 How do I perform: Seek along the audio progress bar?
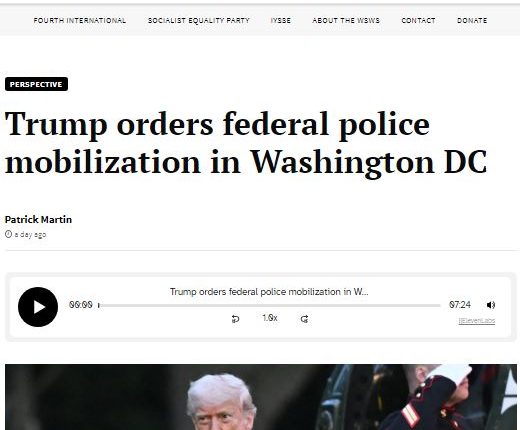(269, 305)
